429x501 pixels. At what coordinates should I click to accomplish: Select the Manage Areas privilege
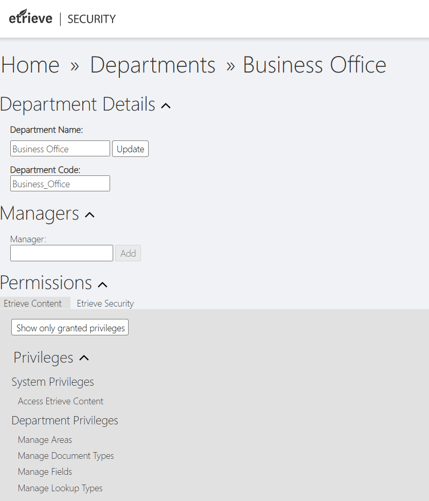(x=45, y=440)
